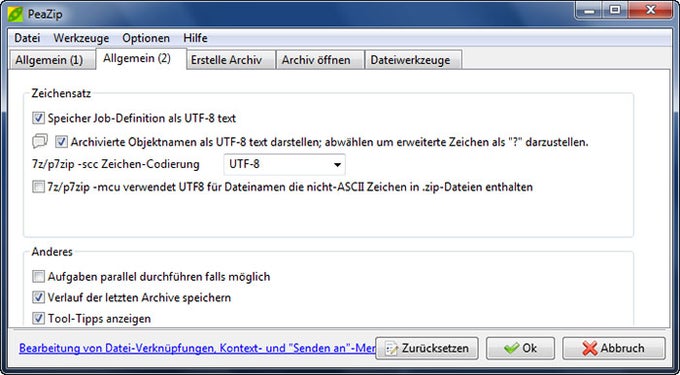Click the PeaZip logo icon in title bar
680x375 pixels.
[15, 14]
